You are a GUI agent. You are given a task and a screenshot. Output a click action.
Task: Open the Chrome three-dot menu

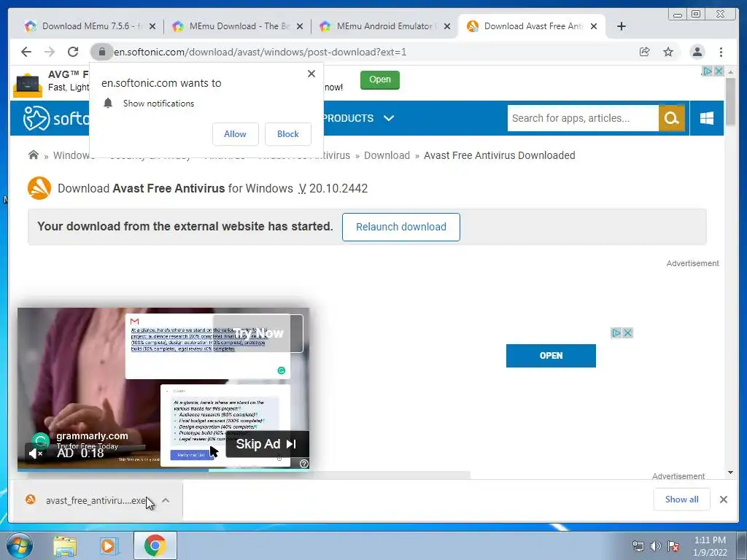(x=721, y=52)
